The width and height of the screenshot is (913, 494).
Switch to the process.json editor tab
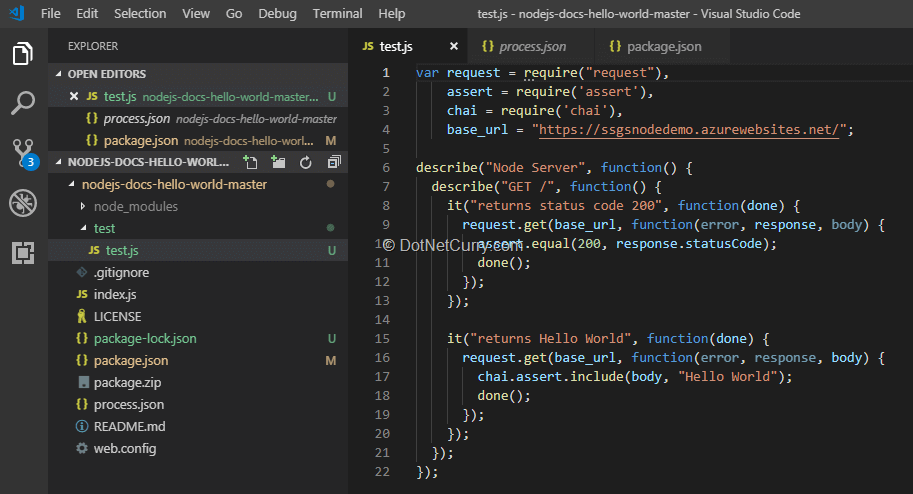pos(530,46)
